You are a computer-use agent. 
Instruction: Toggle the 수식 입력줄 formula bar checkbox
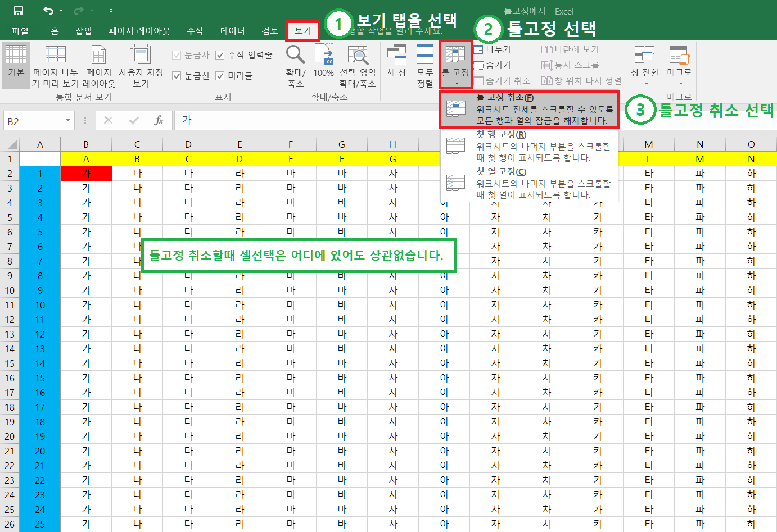[220, 54]
